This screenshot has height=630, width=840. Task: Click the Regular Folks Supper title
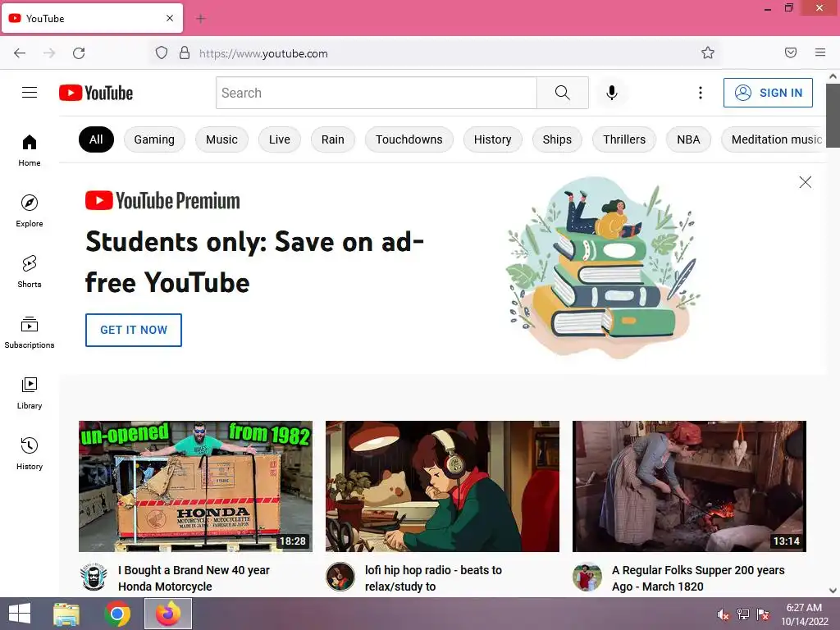(698, 578)
